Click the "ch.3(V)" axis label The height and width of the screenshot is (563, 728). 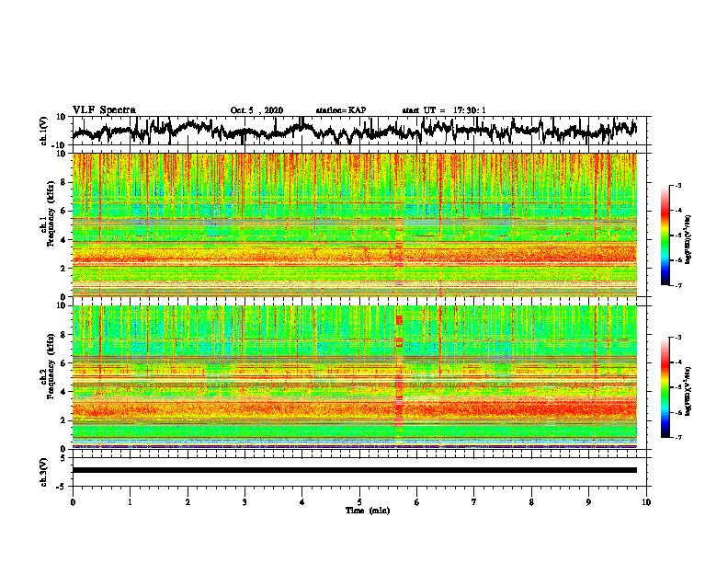coord(43,472)
